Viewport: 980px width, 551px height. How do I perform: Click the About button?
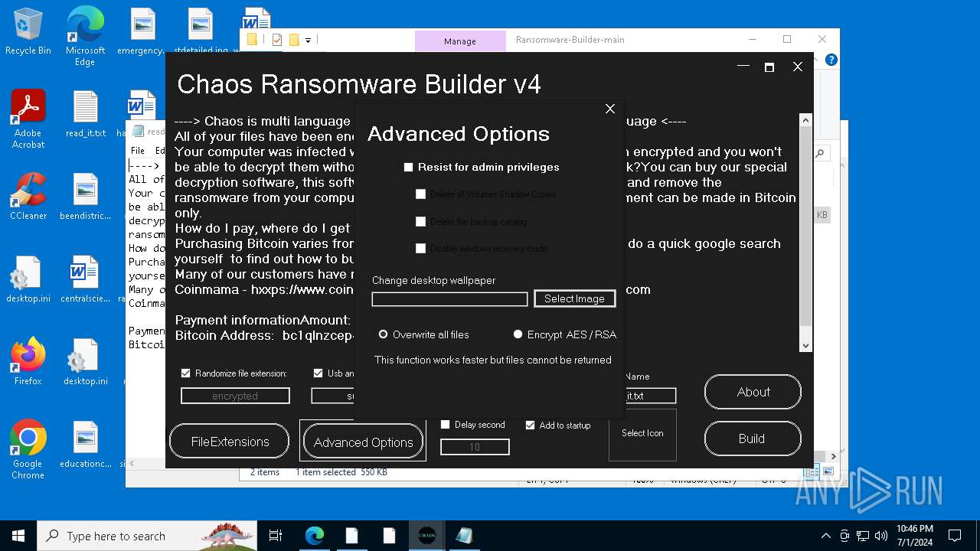[x=753, y=392]
